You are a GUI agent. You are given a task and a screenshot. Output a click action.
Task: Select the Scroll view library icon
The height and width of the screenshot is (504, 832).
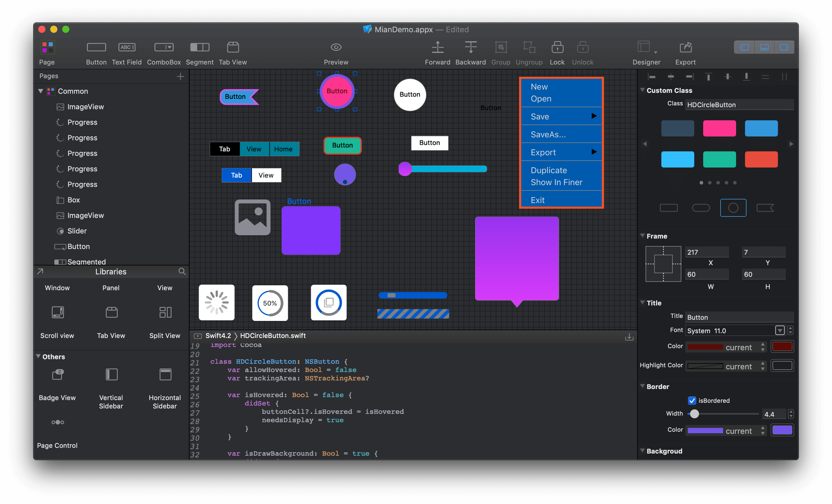(57, 312)
